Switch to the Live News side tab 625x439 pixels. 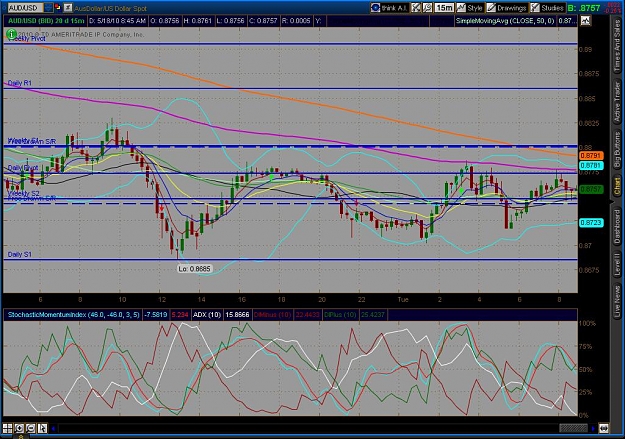tap(617, 299)
